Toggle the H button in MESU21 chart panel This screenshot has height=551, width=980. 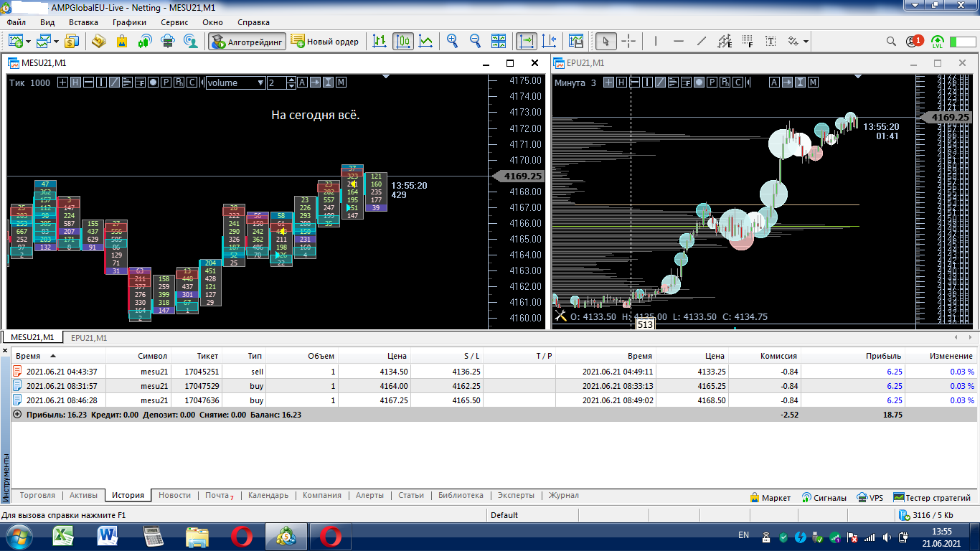(x=75, y=83)
